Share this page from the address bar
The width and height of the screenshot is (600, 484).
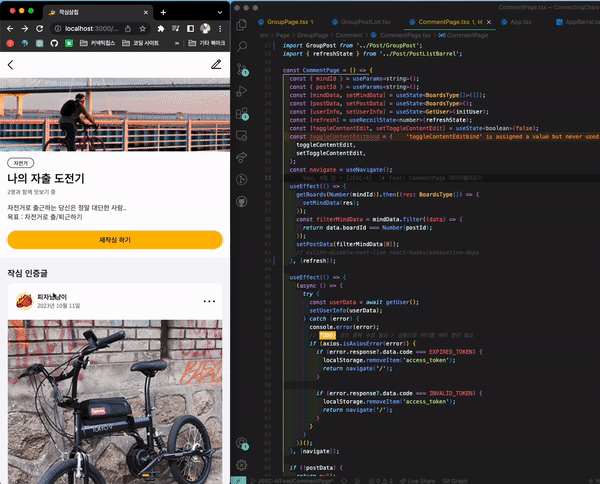pos(128,29)
